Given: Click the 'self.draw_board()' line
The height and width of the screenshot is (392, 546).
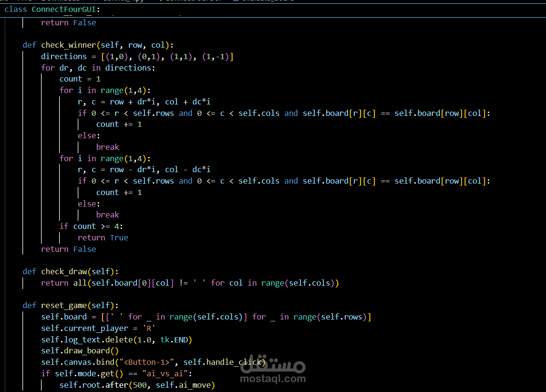Looking at the screenshot, I should click(80, 351).
